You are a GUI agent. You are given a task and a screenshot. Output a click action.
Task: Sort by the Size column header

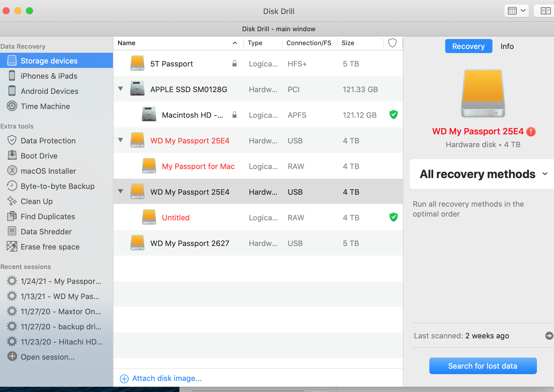pyautogui.click(x=361, y=43)
